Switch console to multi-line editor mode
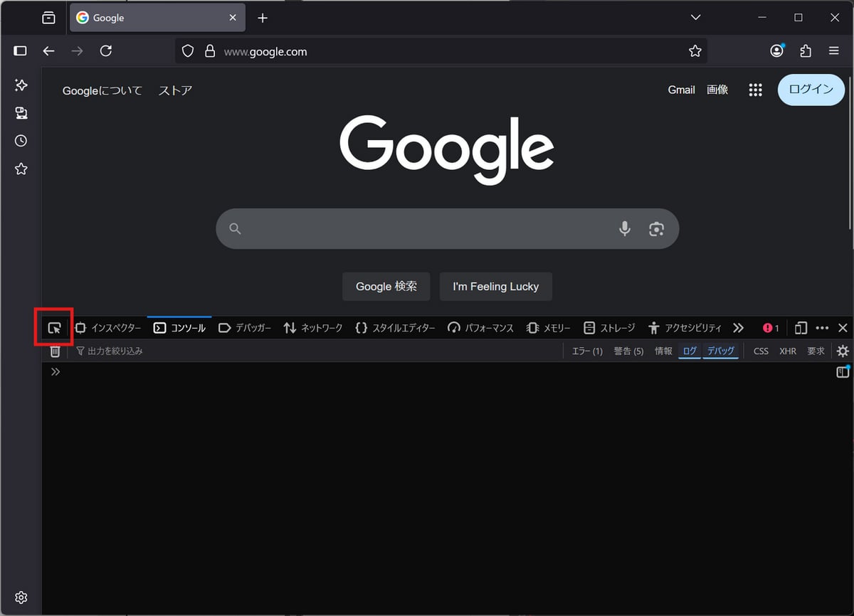This screenshot has height=616, width=854. 843,371
